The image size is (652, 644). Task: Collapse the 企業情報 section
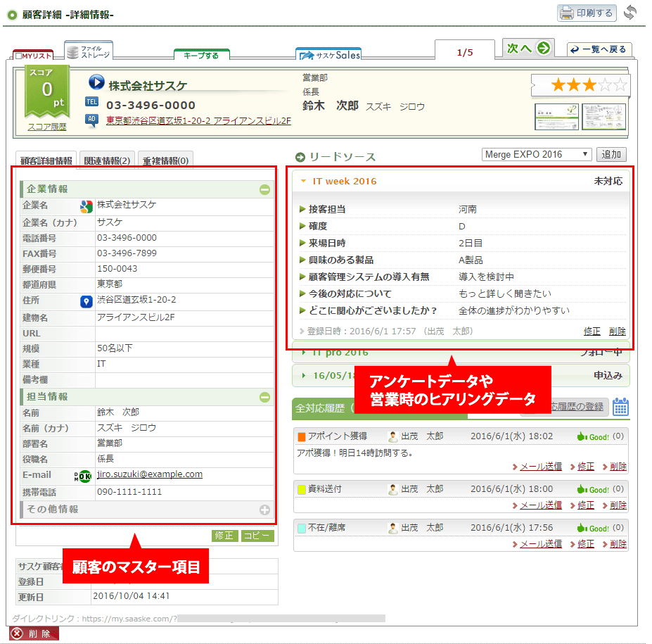265,190
